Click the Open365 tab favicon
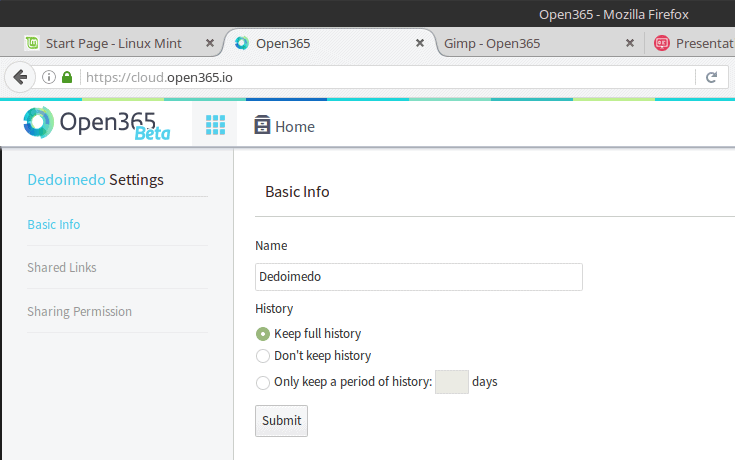The image size is (735, 460). pos(242,43)
